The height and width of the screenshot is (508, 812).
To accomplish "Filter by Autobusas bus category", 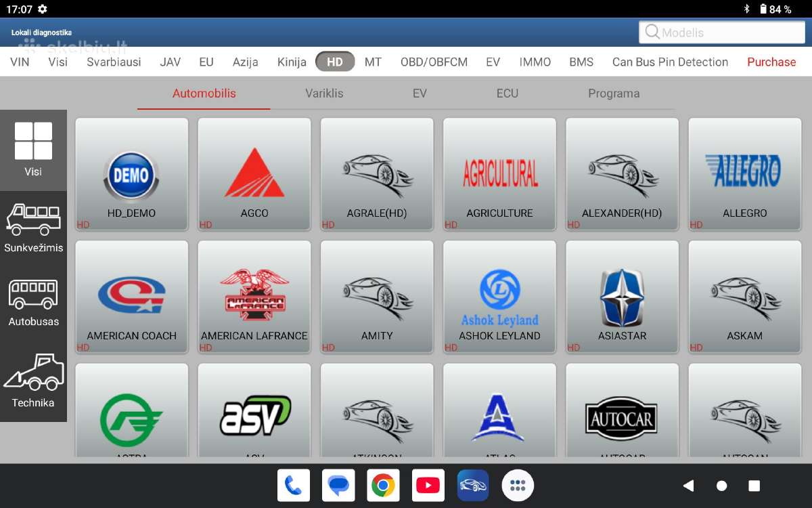I will (x=33, y=303).
